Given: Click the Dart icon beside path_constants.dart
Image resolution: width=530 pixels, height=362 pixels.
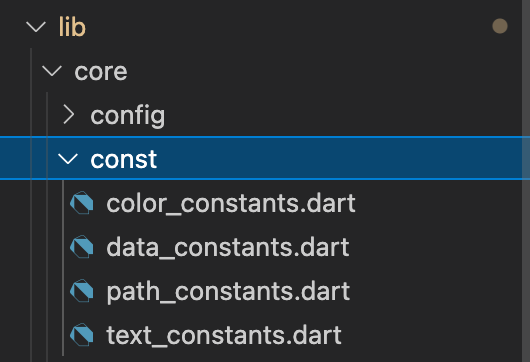Looking at the screenshot, I should (82, 291).
